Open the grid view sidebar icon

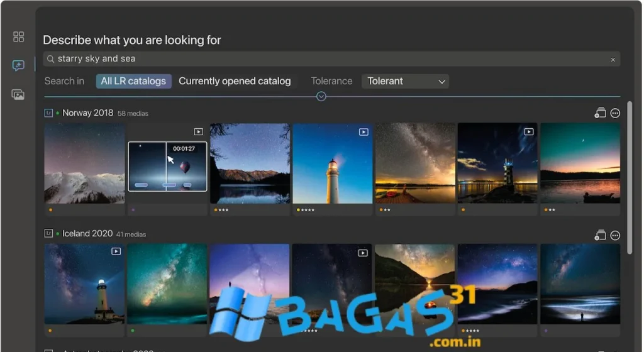coord(18,36)
